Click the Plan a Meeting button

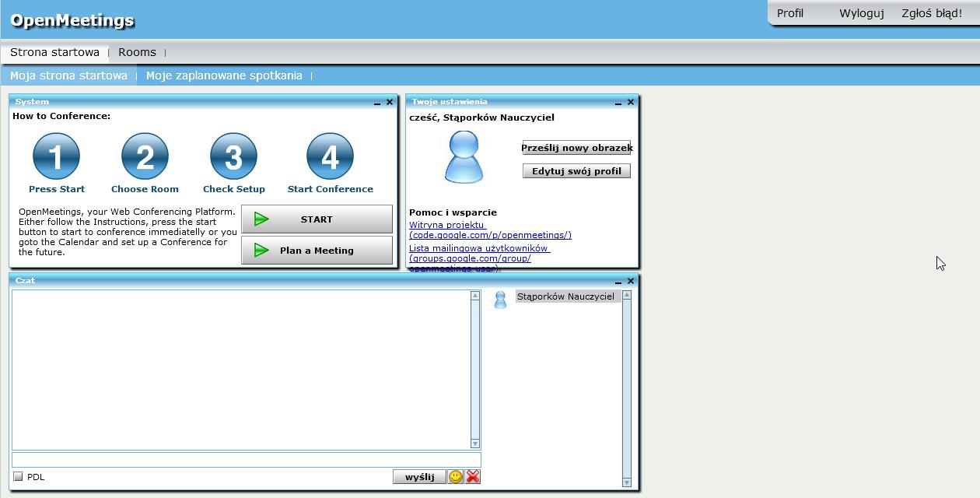(x=317, y=251)
